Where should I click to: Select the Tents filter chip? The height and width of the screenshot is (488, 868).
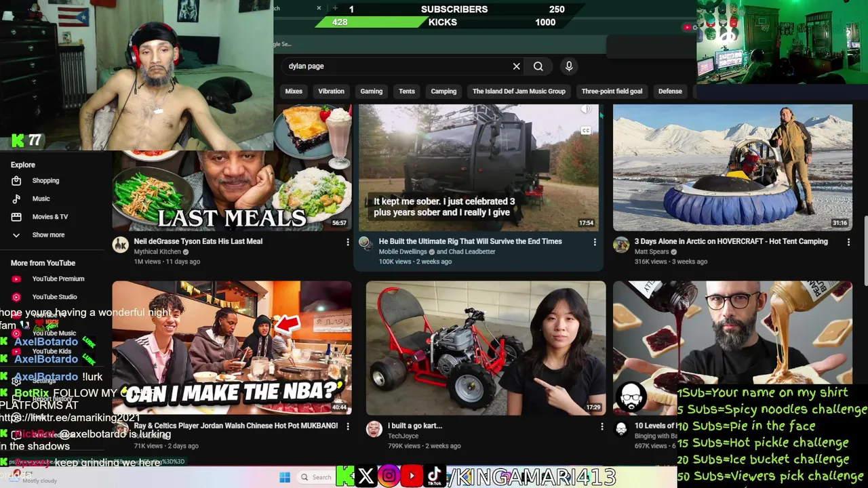[x=407, y=91]
